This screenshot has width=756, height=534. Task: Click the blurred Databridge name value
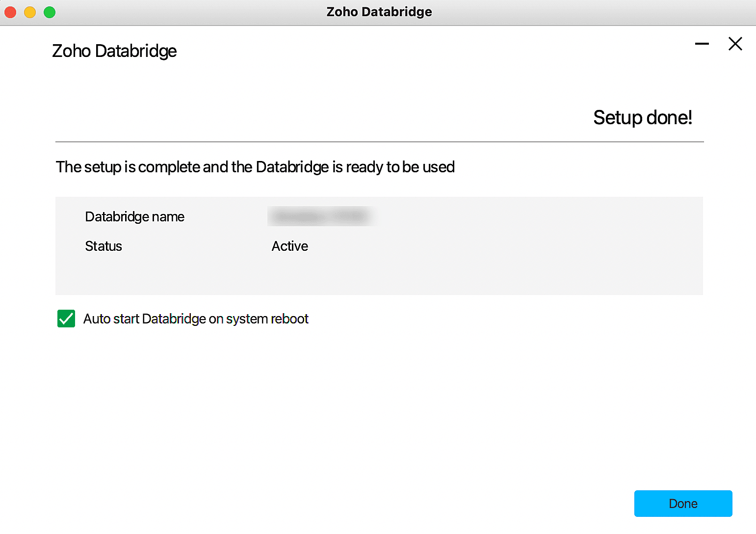(321, 216)
